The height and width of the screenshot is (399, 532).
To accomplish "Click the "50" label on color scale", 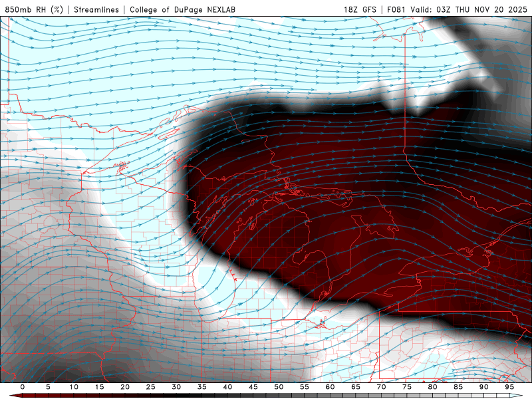I will point(279,387).
